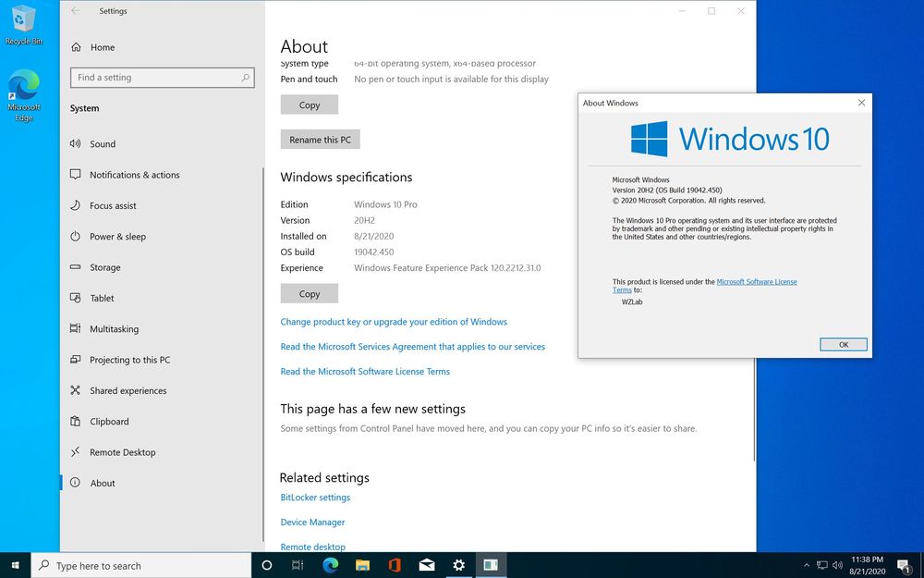The height and width of the screenshot is (578, 924).
Task: Open Remote desktop link under Related settings
Action: (x=313, y=547)
